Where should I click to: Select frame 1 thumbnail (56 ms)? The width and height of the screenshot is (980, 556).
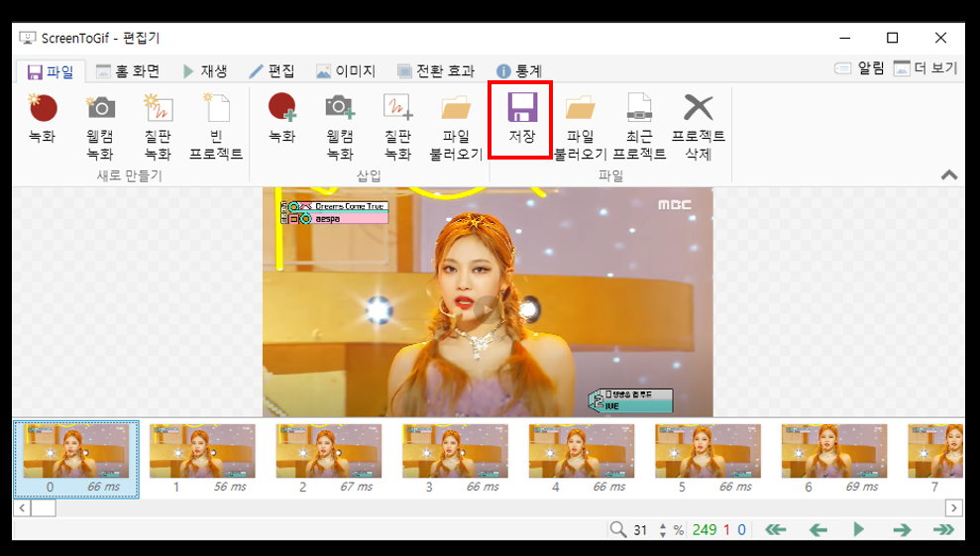pyautogui.click(x=202, y=459)
